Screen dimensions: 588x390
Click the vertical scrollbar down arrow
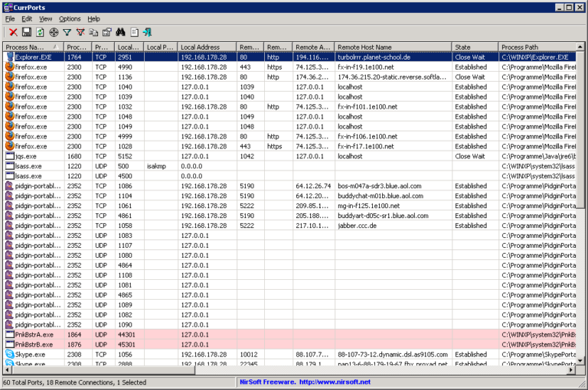[580, 361]
